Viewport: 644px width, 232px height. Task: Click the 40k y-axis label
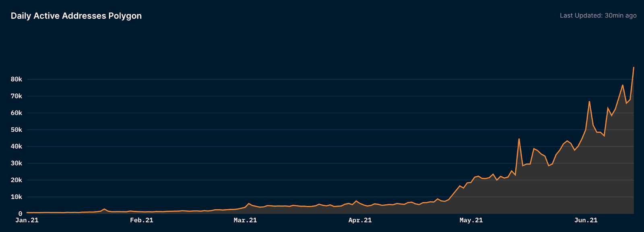coord(17,146)
